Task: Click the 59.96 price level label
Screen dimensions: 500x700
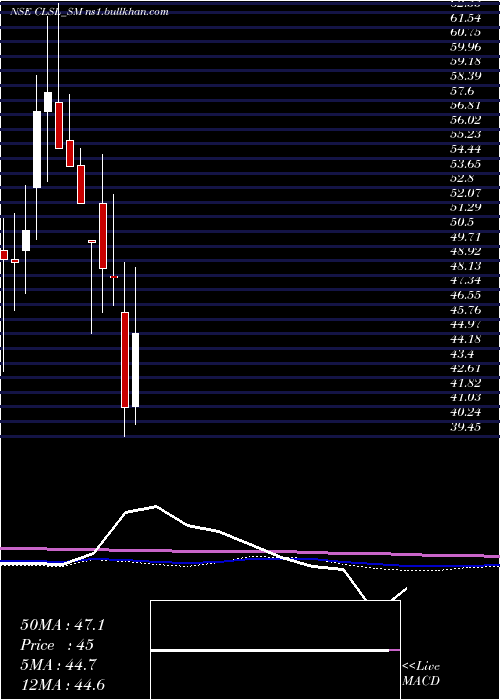Action: coord(466,47)
